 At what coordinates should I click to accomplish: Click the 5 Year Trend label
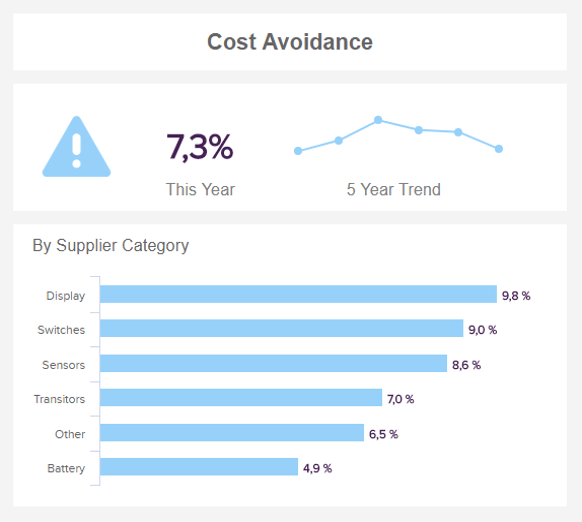point(394,189)
